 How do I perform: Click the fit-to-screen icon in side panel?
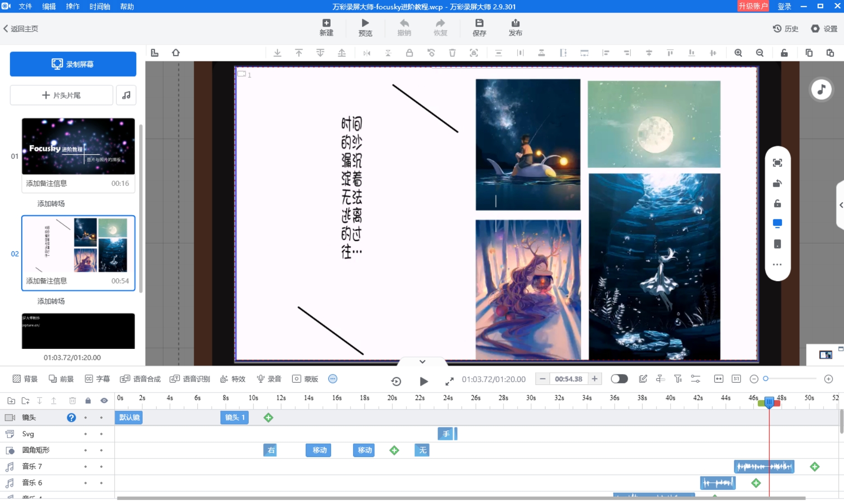(x=777, y=163)
